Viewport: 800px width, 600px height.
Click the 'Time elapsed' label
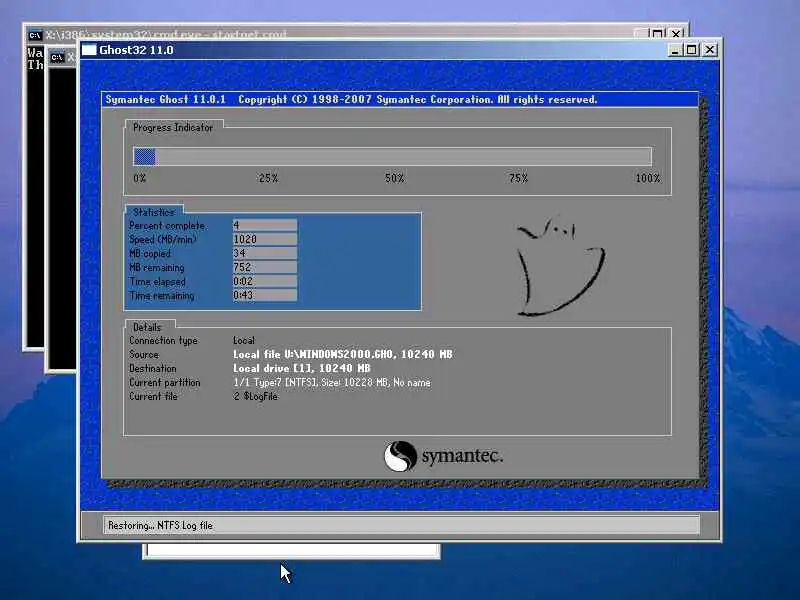(x=158, y=282)
